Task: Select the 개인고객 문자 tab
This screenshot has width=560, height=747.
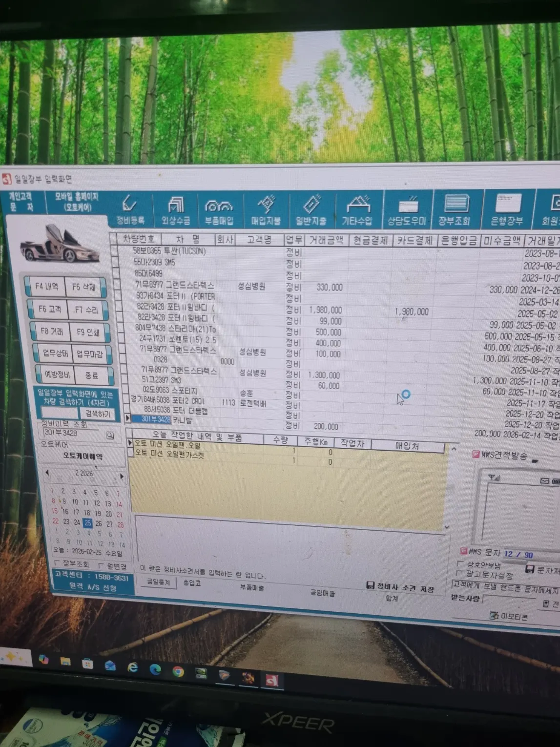Action: point(21,202)
